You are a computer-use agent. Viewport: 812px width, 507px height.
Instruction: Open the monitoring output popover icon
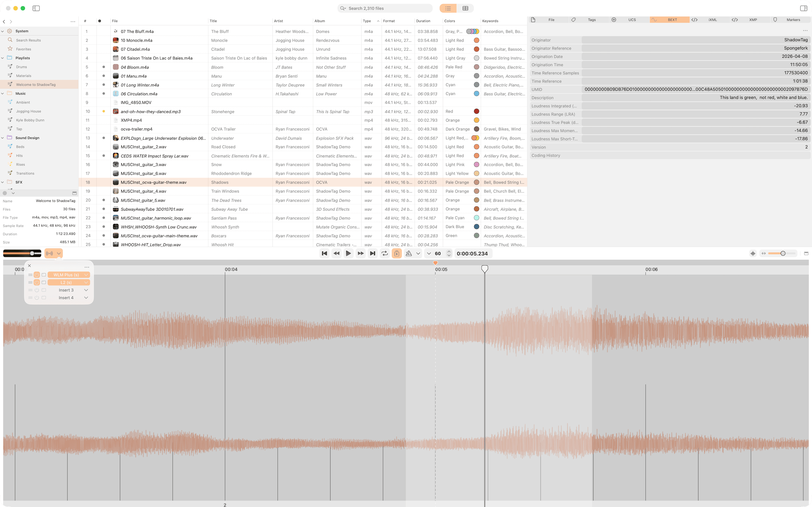(50, 253)
